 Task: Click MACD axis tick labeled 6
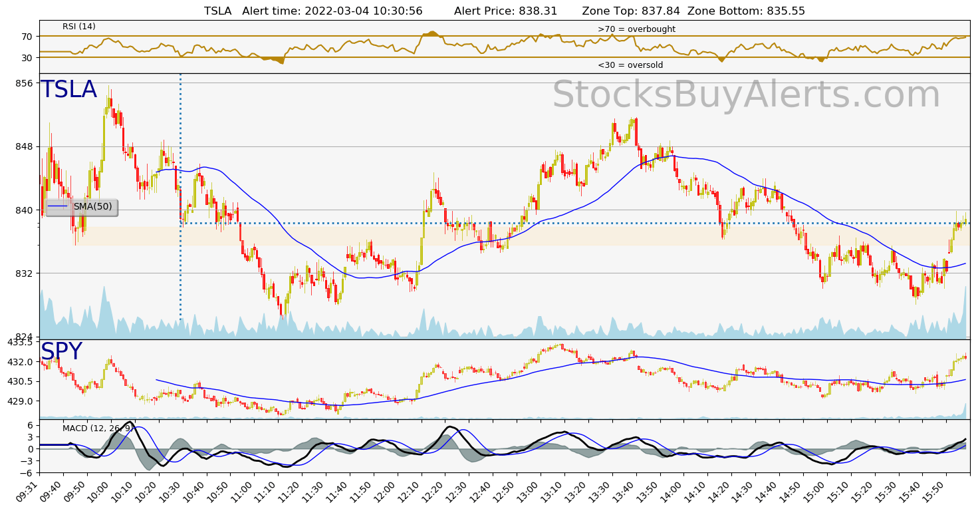point(30,425)
